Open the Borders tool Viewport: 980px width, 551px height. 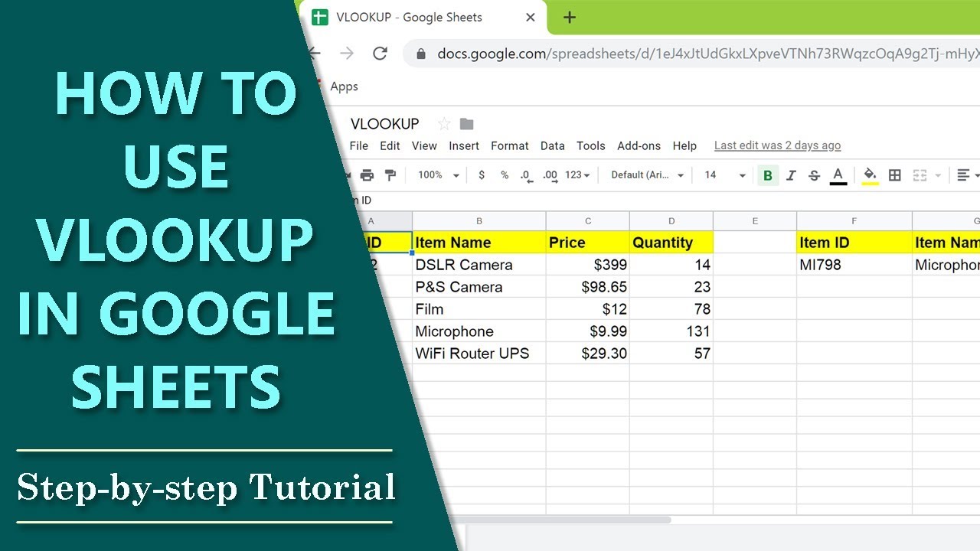tap(894, 175)
